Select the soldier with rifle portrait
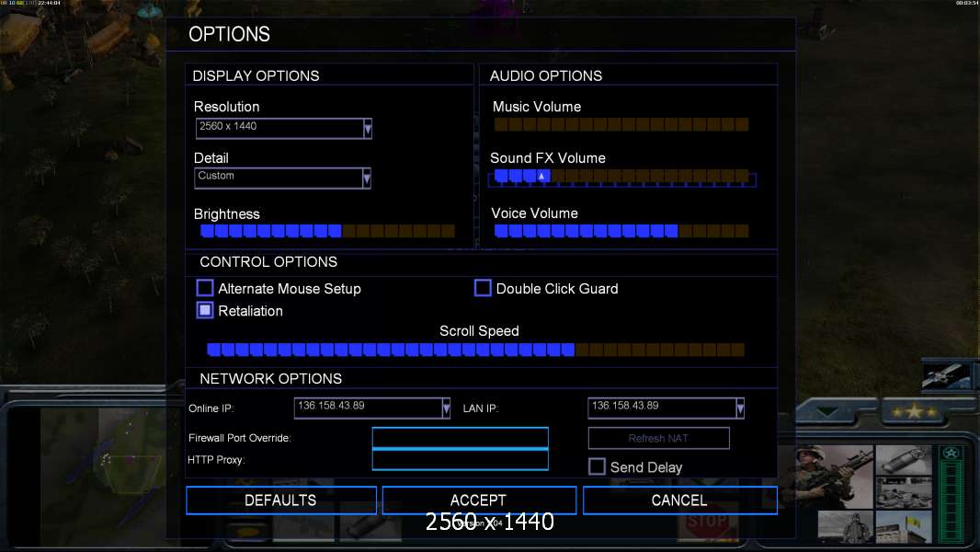 pos(834,477)
